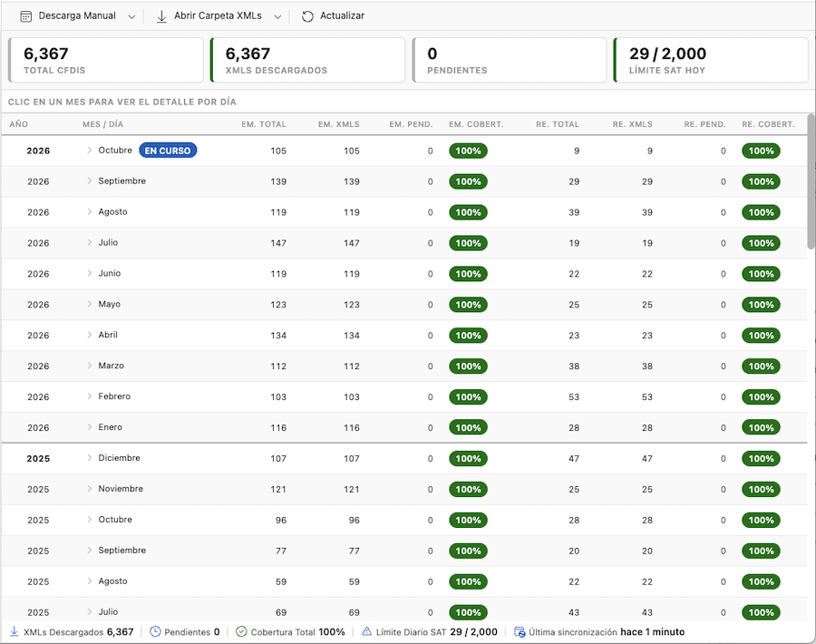816x644 pixels.
Task: Click the Agosto 2025 month label
Action: [x=113, y=581]
